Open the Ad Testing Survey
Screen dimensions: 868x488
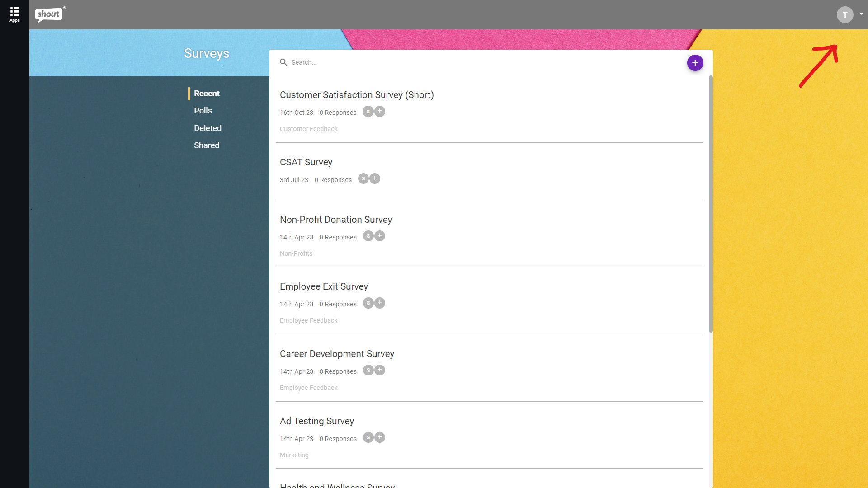(317, 421)
